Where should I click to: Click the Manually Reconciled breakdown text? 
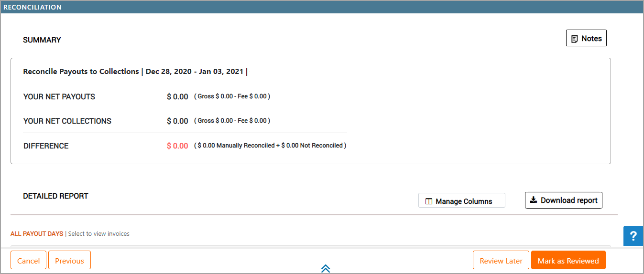(270, 145)
